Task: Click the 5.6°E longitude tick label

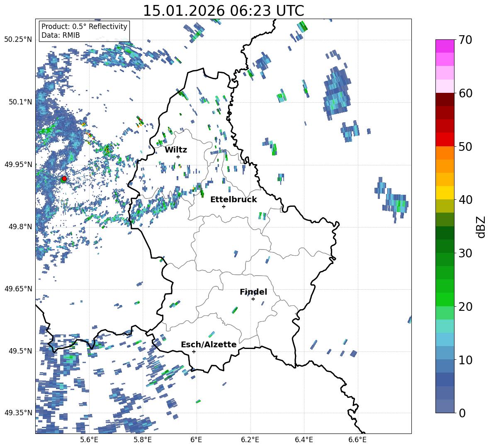Action: pos(89,440)
